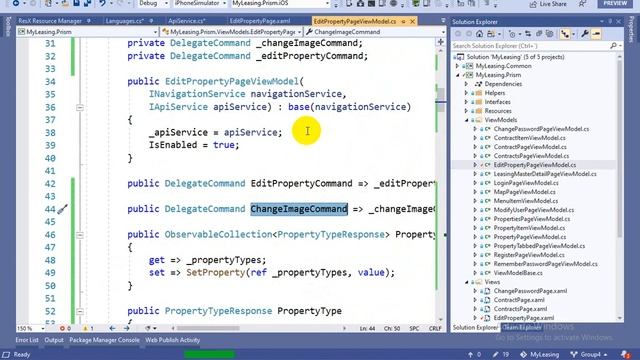Open Package Manager Console tab
This screenshot has height=360, width=640.
(104, 340)
